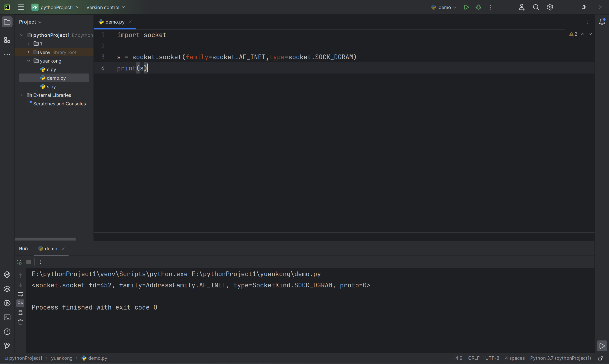Rerun demo in Run panel
609x364 pixels.
(x=19, y=262)
